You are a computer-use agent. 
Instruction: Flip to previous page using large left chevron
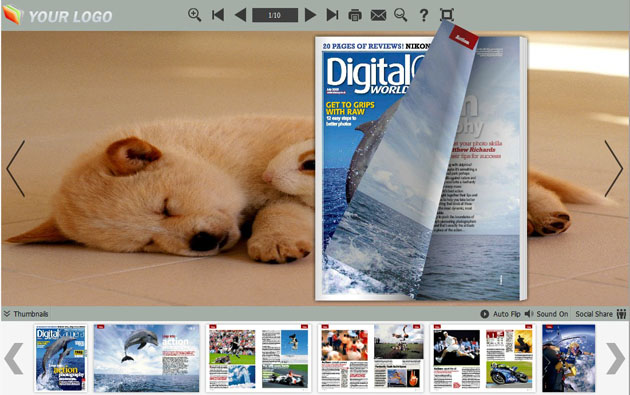click(16, 169)
